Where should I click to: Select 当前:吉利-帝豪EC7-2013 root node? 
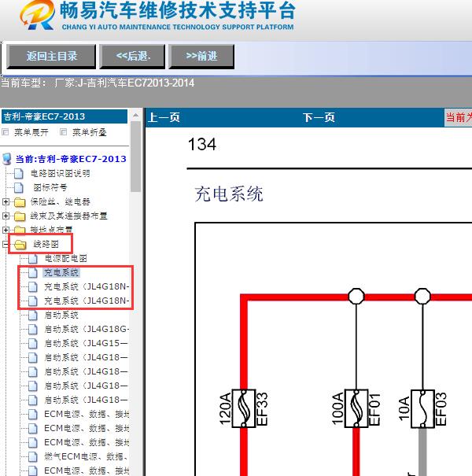point(71,159)
